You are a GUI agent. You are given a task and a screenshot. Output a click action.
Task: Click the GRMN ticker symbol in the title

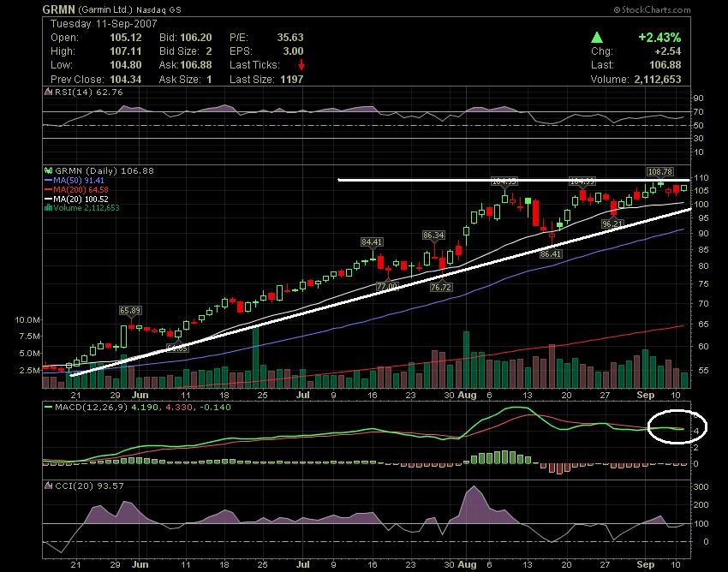click(x=58, y=9)
